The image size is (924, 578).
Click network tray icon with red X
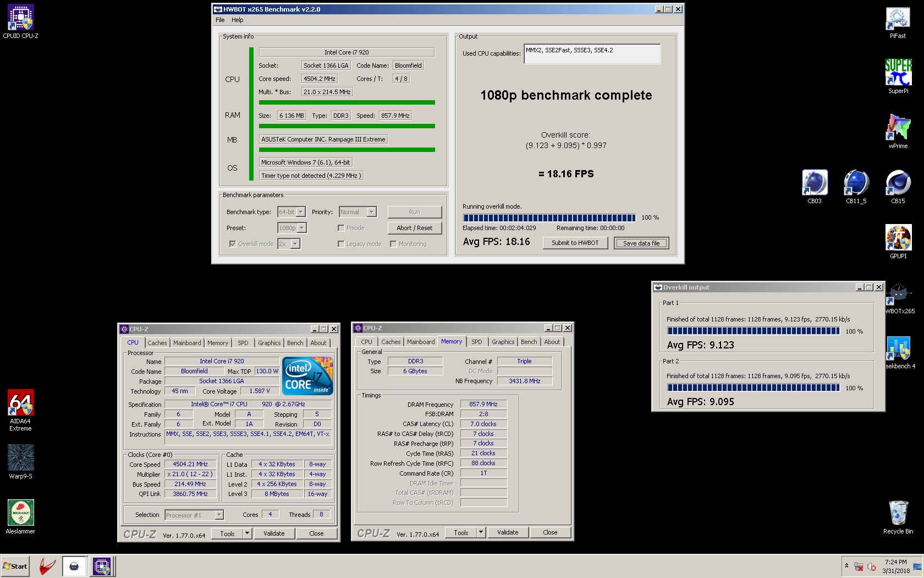pyautogui.click(x=859, y=566)
